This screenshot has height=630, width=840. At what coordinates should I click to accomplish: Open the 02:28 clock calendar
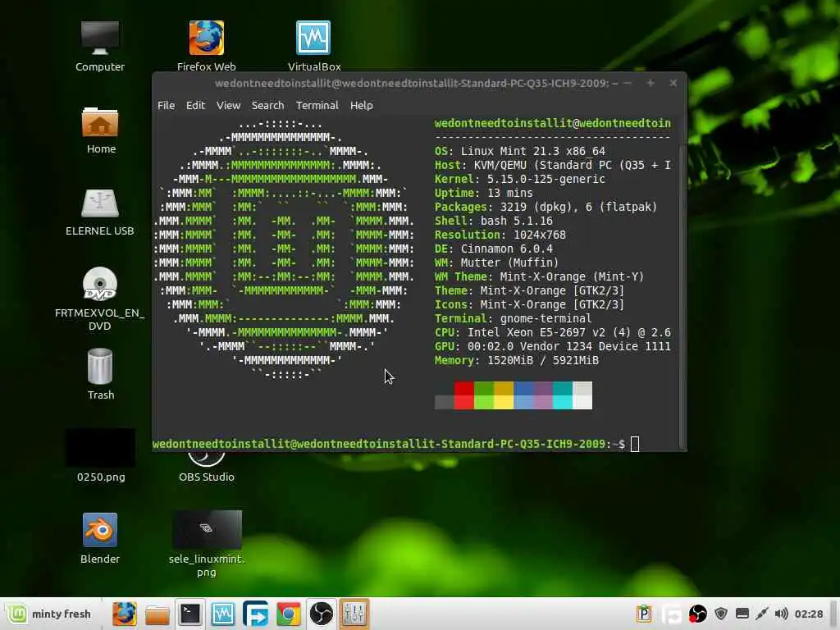point(808,614)
